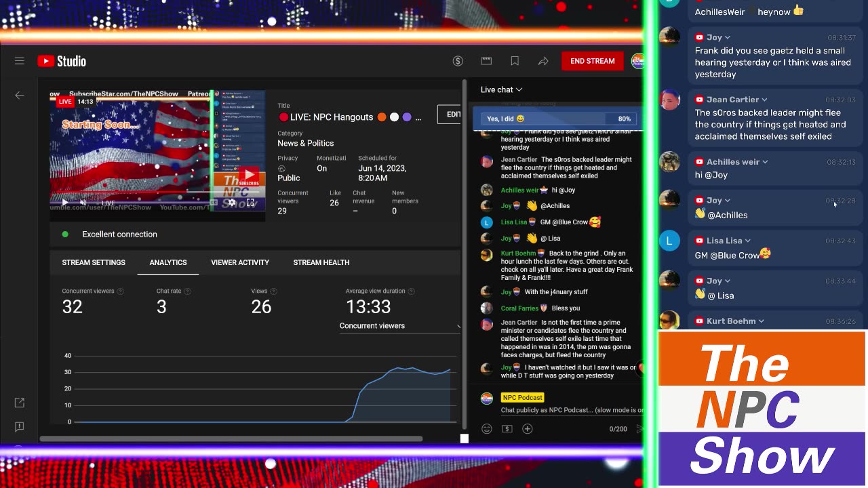Expand the Live chat dropdown

click(x=502, y=89)
